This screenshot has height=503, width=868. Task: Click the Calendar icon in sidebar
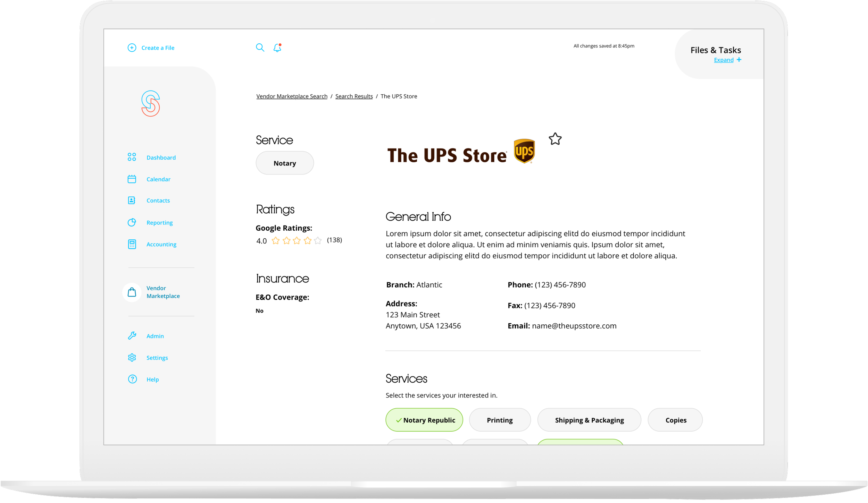pos(132,179)
